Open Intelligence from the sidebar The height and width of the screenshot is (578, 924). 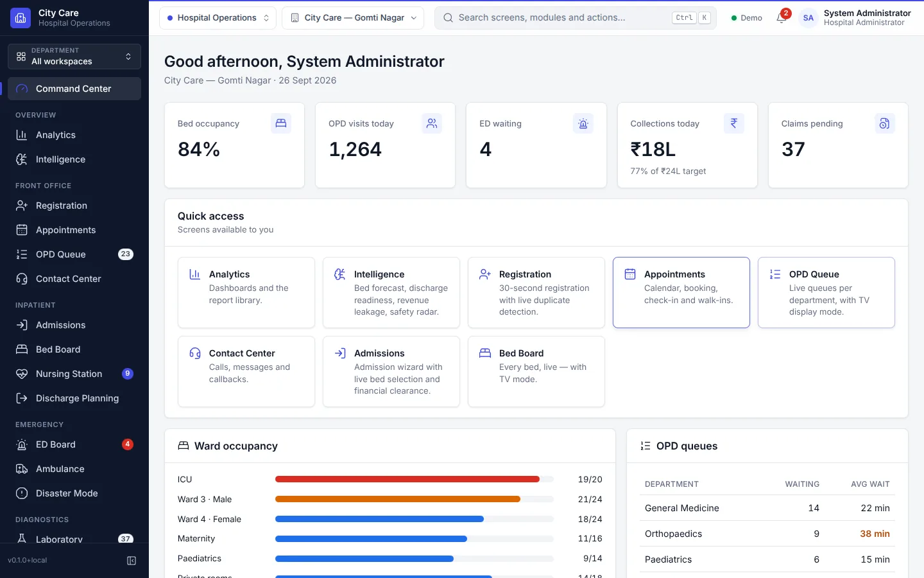tap(74, 159)
